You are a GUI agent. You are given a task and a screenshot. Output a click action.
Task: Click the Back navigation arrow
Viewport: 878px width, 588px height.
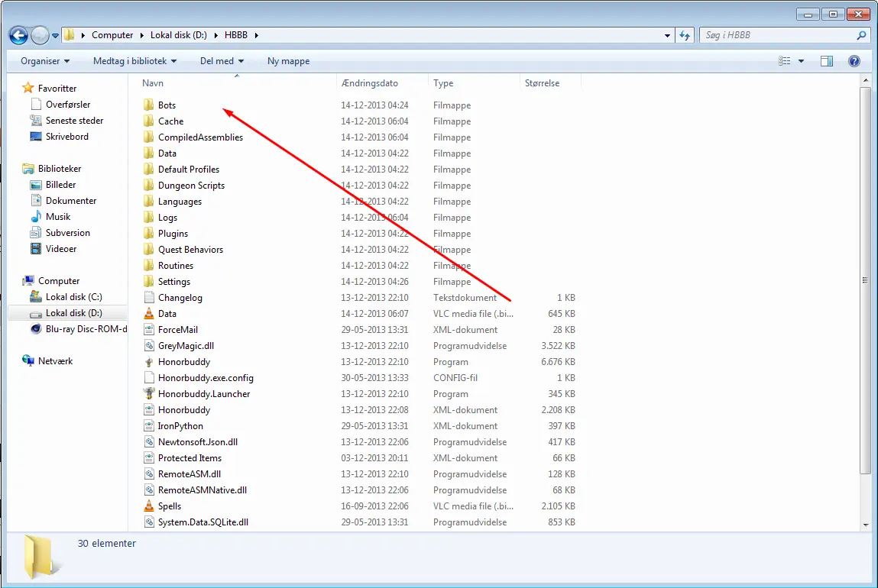[x=18, y=35]
